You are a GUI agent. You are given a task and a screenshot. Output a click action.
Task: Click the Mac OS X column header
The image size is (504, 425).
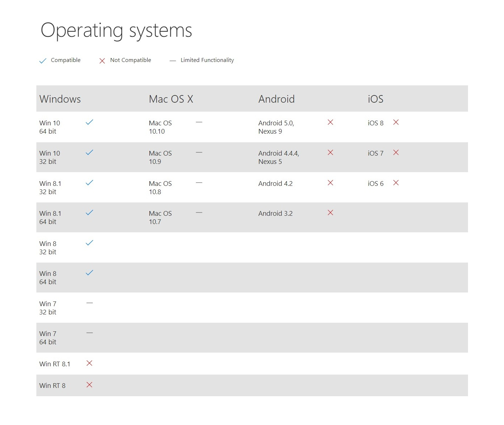(x=171, y=99)
